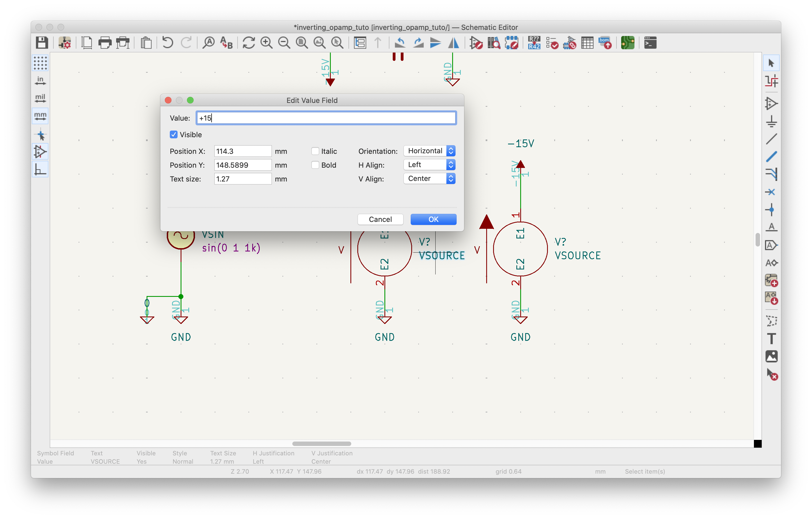Click the Undo arrow icon
Image resolution: width=812 pixels, height=519 pixels.
click(167, 43)
